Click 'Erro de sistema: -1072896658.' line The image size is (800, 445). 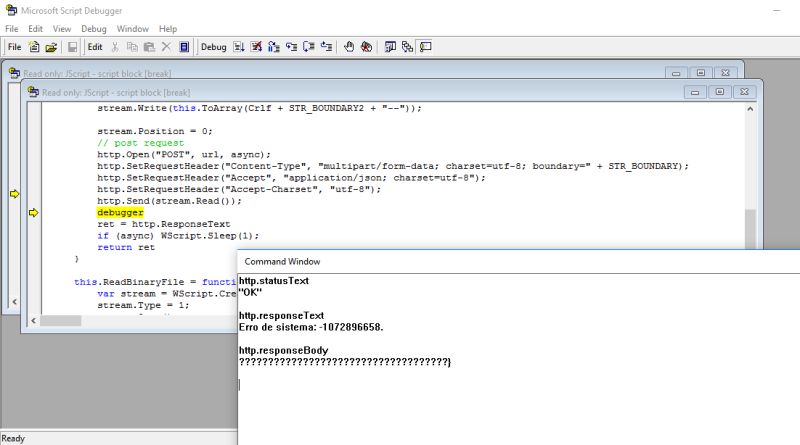(x=311, y=327)
